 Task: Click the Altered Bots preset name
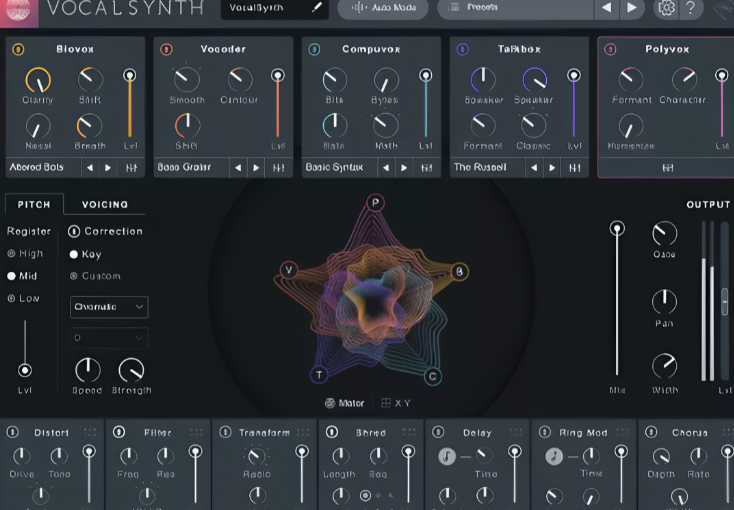pyautogui.click(x=37, y=167)
